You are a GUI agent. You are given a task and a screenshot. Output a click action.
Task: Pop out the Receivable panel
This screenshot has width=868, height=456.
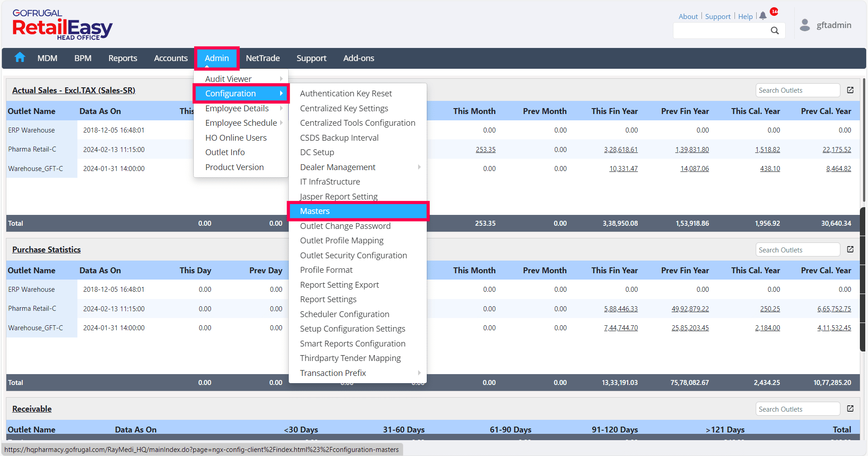coord(850,408)
